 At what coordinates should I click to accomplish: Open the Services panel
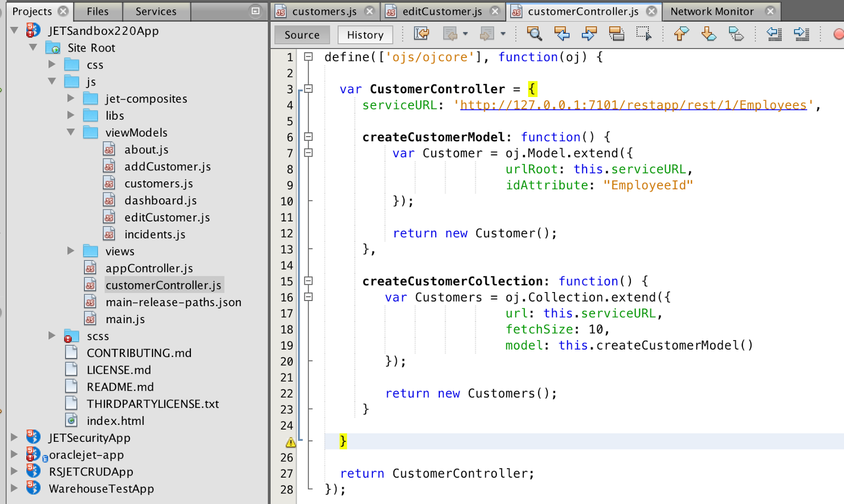pyautogui.click(x=156, y=11)
